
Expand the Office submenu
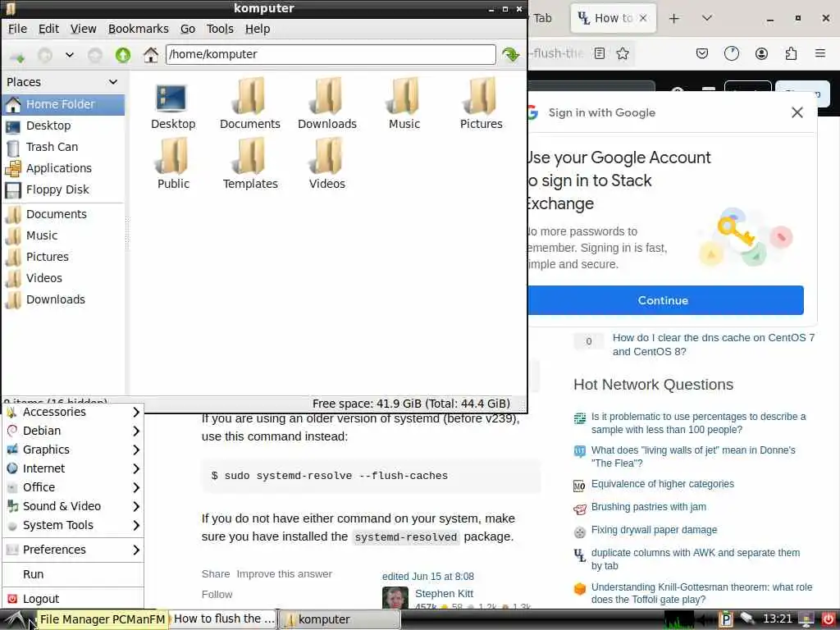73,487
